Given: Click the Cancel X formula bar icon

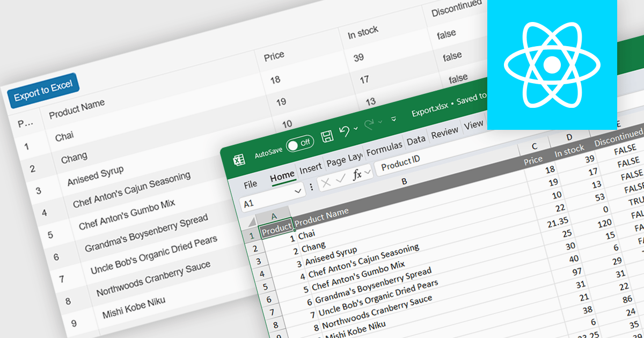Looking at the screenshot, I should pyautogui.click(x=326, y=183).
